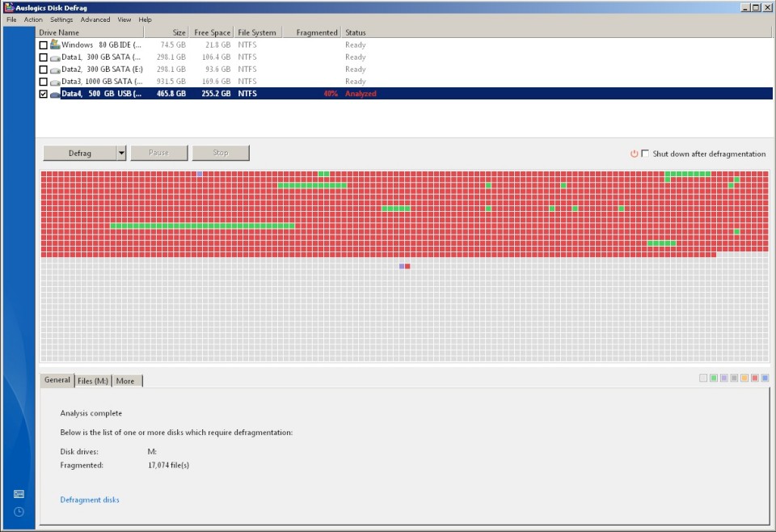This screenshot has height=532, width=776.
Task: Click the Defragment disks link
Action: (90, 500)
